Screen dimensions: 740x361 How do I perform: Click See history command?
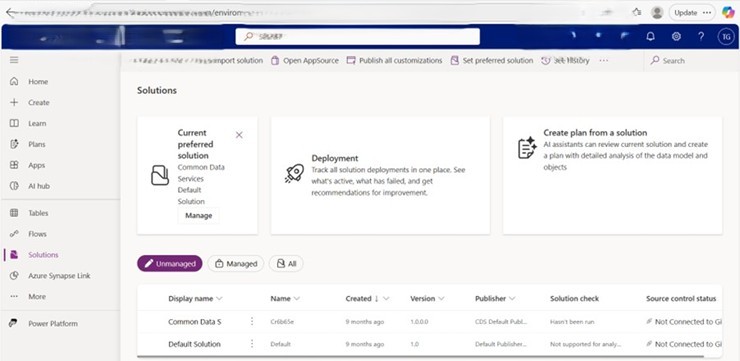[x=565, y=60]
